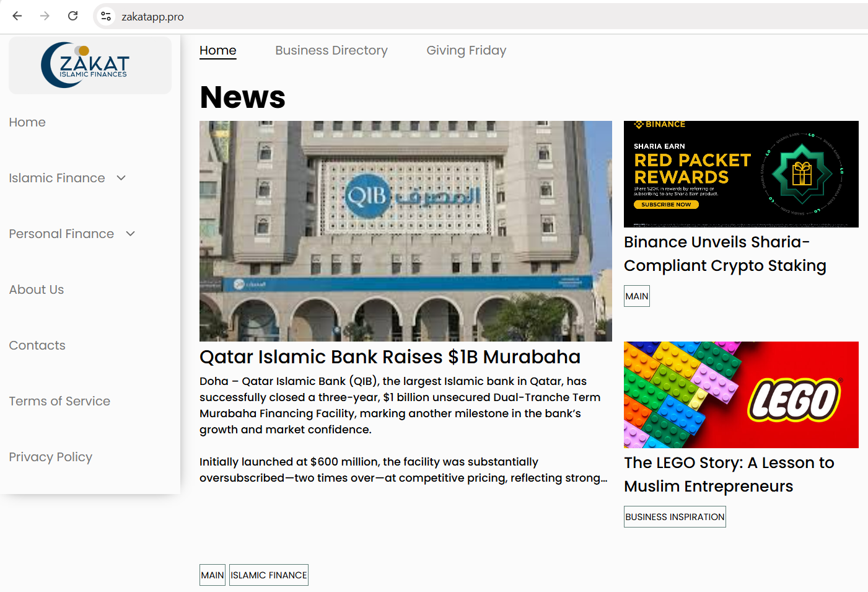Open the Personal Finance sidebar item
The image size is (868, 592).
[61, 234]
